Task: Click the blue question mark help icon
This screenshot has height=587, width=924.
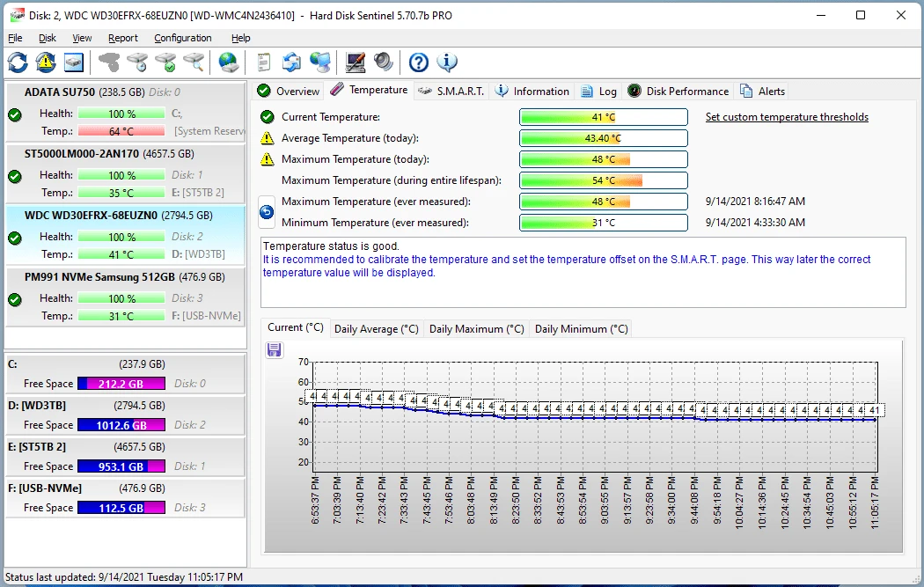Action: 418,62
